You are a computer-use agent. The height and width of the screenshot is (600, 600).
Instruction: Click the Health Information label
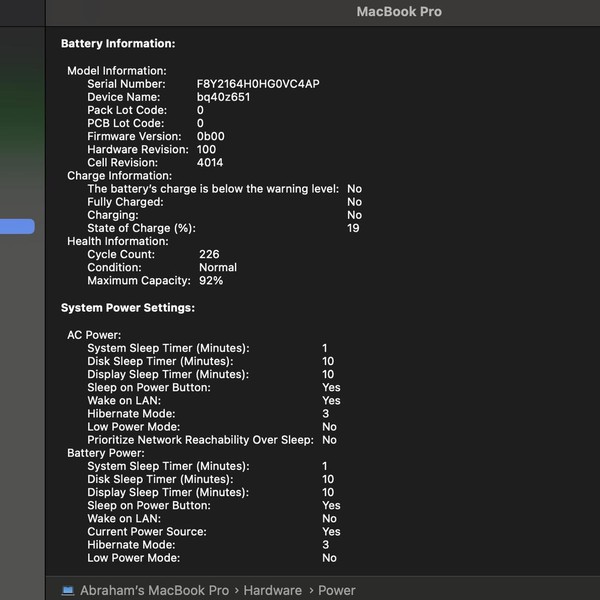pyautogui.click(x=117, y=241)
